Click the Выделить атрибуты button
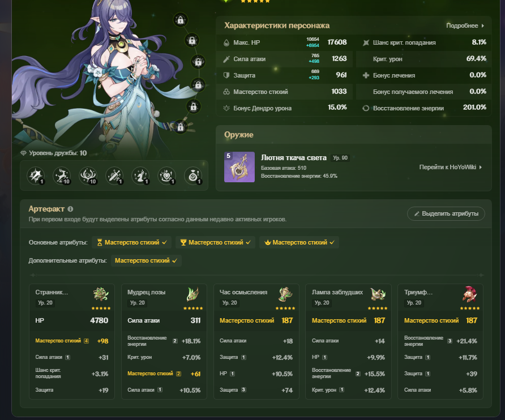The image size is (505, 420). click(x=446, y=214)
